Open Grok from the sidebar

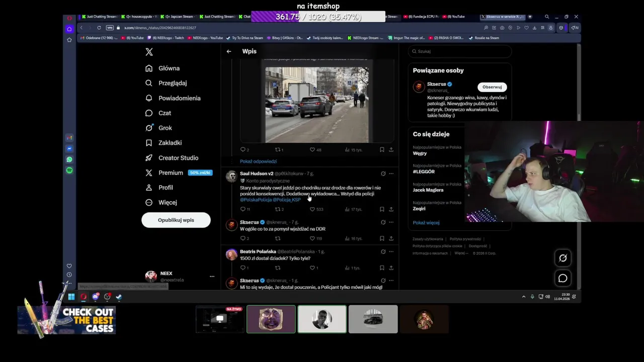(158, 128)
